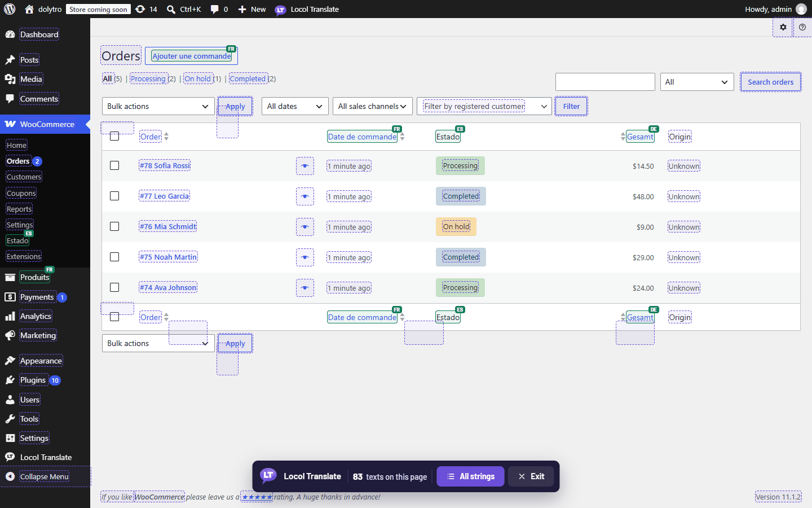Image resolution: width=812 pixels, height=508 pixels.
Task: Preview order #74 Ava Johnson eye icon
Action: coord(305,288)
